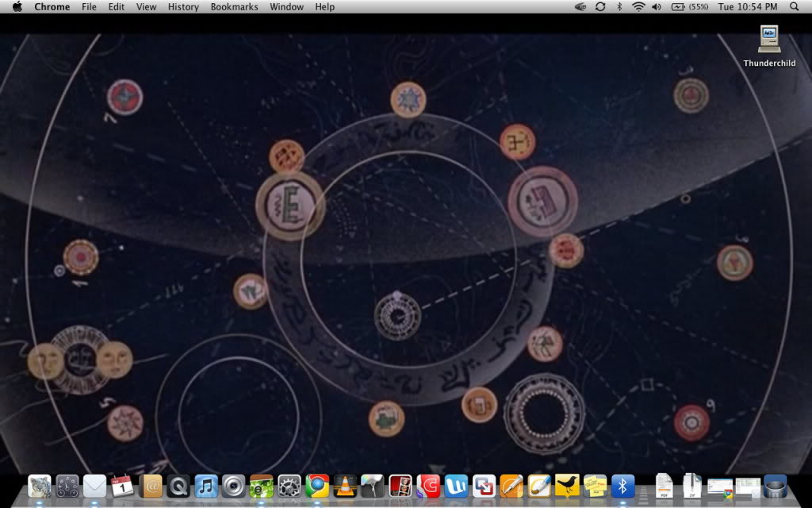Open the Window menu
The image size is (812, 508).
pyautogui.click(x=286, y=6)
